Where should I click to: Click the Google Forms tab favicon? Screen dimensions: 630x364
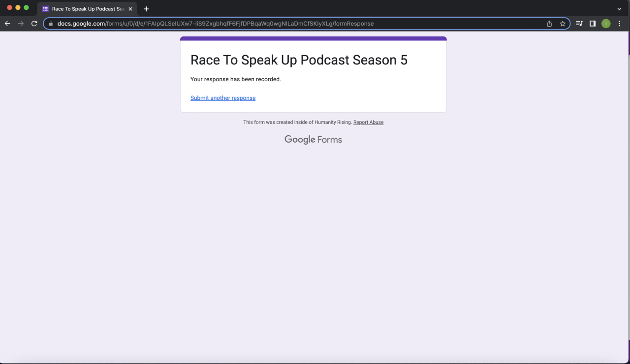[x=45, y=9]
